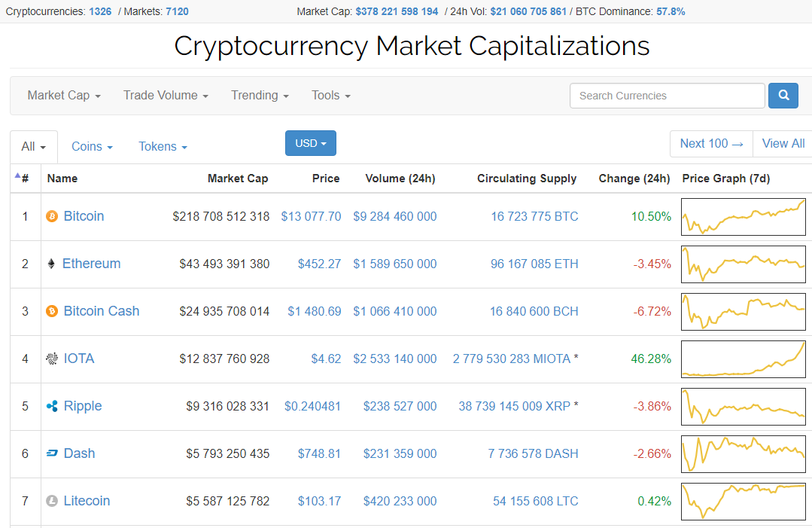812x528 pixels.
Task: Open the Ethereum name link
Action: click(x=91, y=264)
